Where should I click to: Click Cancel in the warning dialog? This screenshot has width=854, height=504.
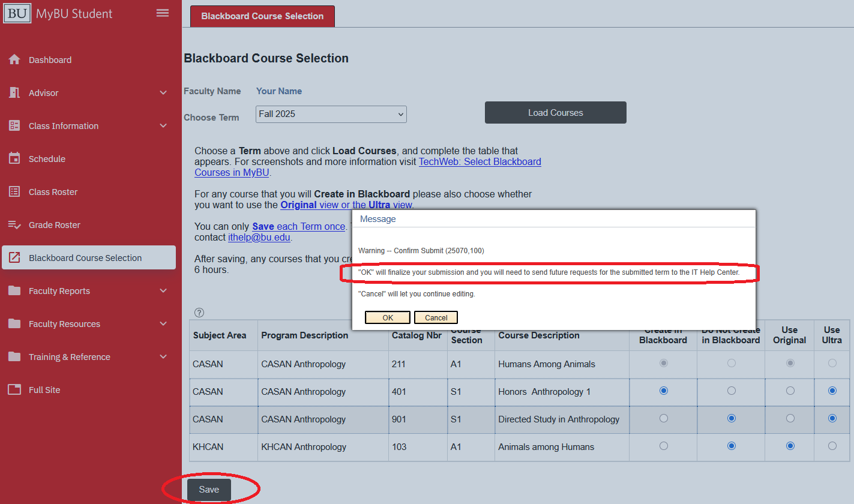tap(436, 317)
